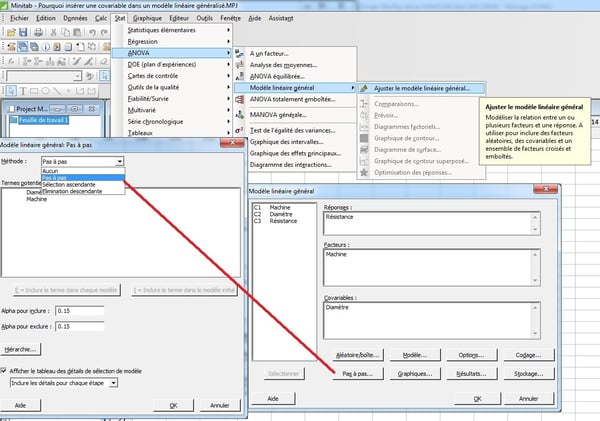Click the Open folder toolbar icon
The width and height of the screenshot is (600, 421).
click(x=10, y=33)
